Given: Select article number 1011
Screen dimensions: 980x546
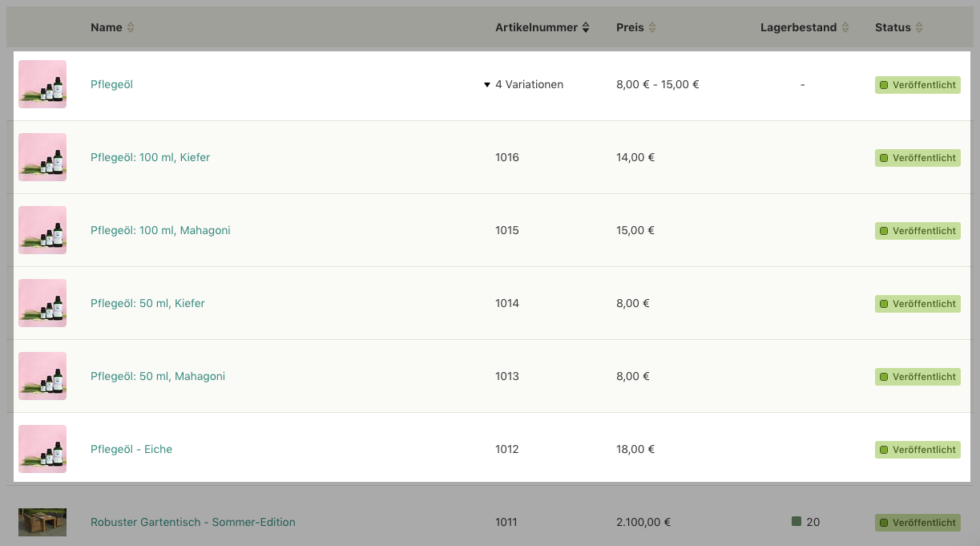Looking at the screenshot, I should (506, 522).
